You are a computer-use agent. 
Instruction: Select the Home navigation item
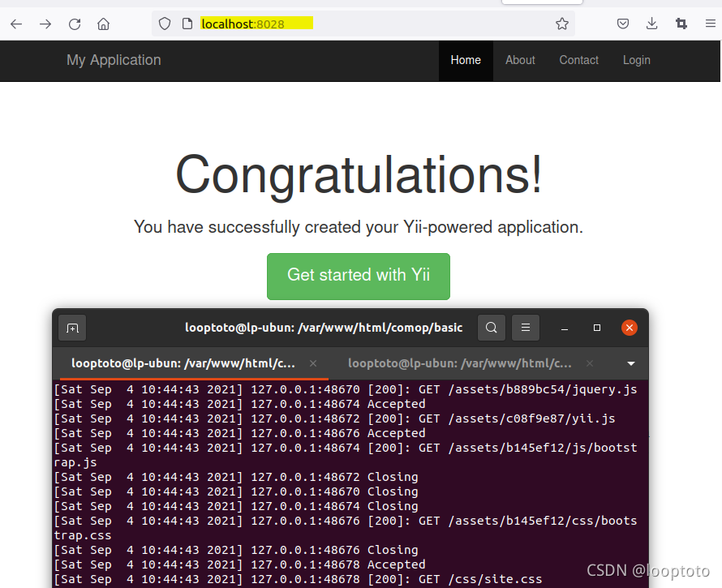tap(466, 60)
